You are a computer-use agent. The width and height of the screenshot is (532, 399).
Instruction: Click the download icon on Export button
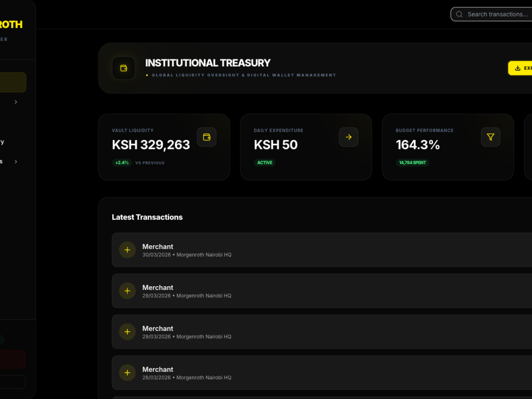518,68
